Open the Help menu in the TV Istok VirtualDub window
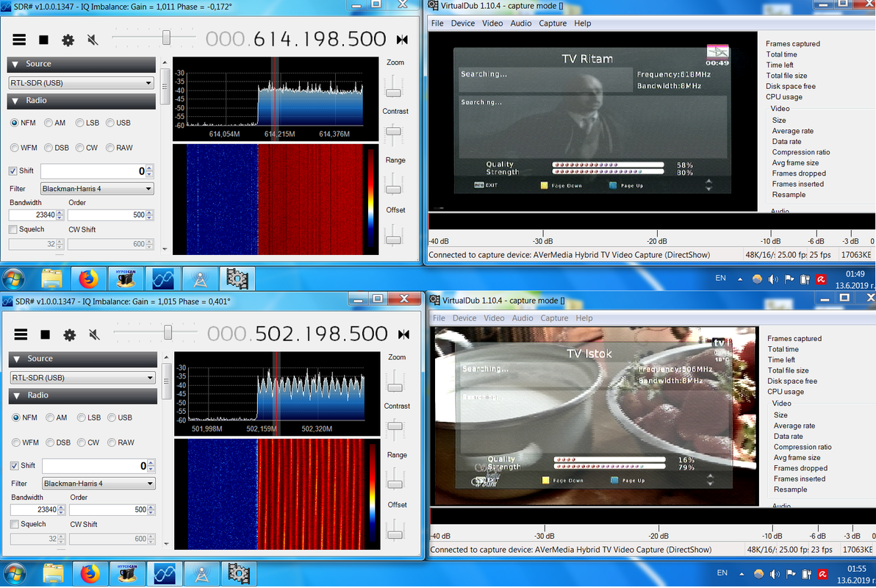This screenshot has height=588, width=876. click(584, 318)
